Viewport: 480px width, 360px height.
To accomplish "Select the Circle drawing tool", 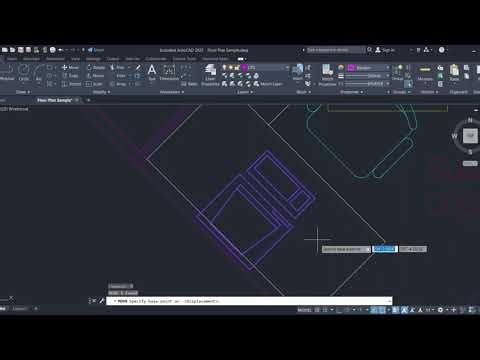I will 24,72.
